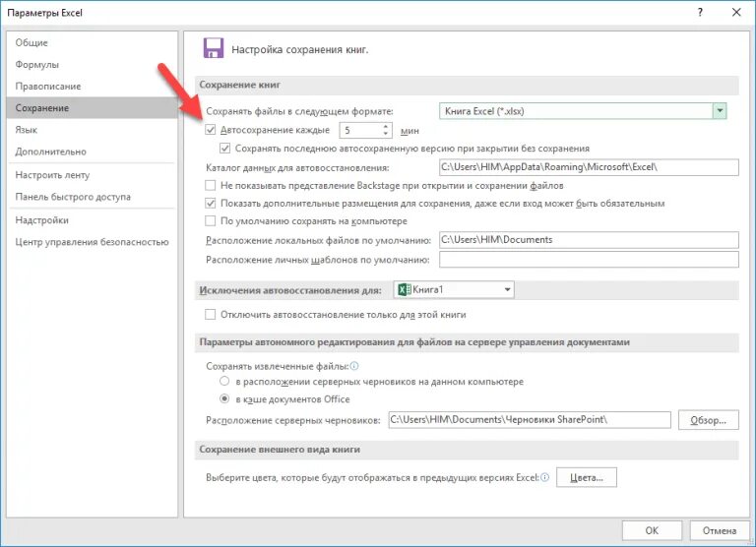The width and height of the screenshot is (756, 547).
Task: Click info icon next to 'Сохранять извлеченные файлы'
Action: pyautogui.click(x=354, y=366)
